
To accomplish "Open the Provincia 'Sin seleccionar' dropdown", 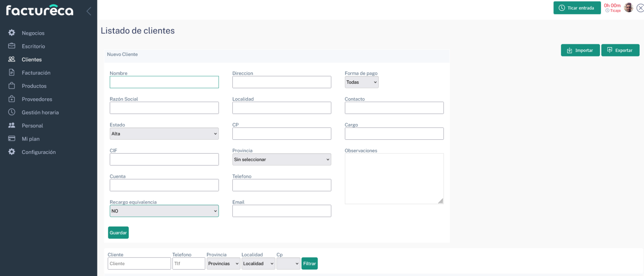I will pos(281,160).
